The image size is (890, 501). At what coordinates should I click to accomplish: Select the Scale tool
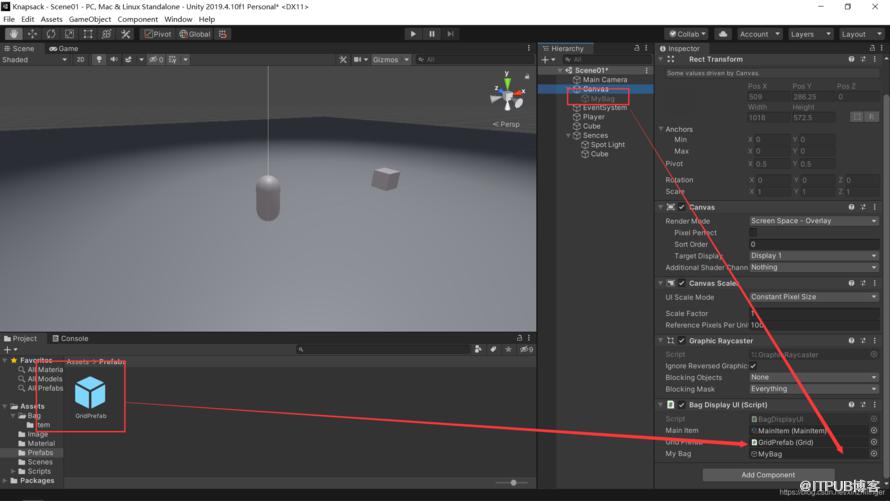coord(69,34)
